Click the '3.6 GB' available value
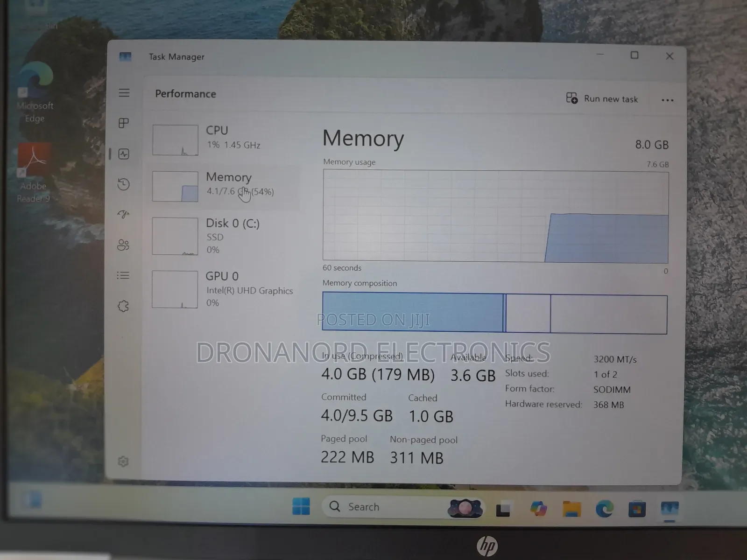 [x=472, y=376]
